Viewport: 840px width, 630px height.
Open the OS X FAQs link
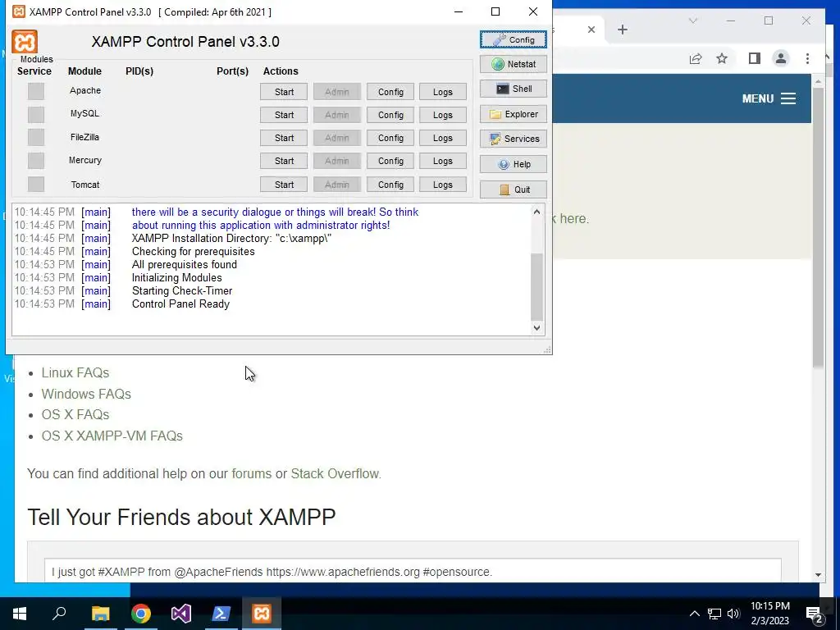[75, 414]
